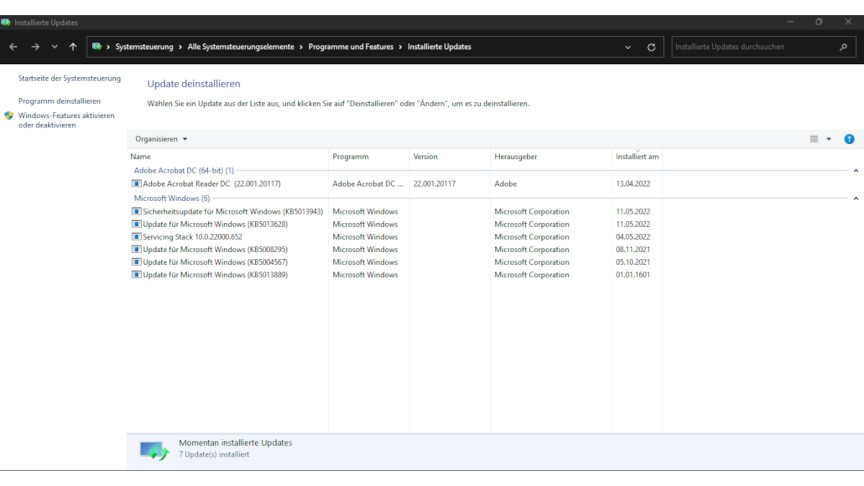
Task: Open the Organisieren dropdown menu
Action: (161, 139)
